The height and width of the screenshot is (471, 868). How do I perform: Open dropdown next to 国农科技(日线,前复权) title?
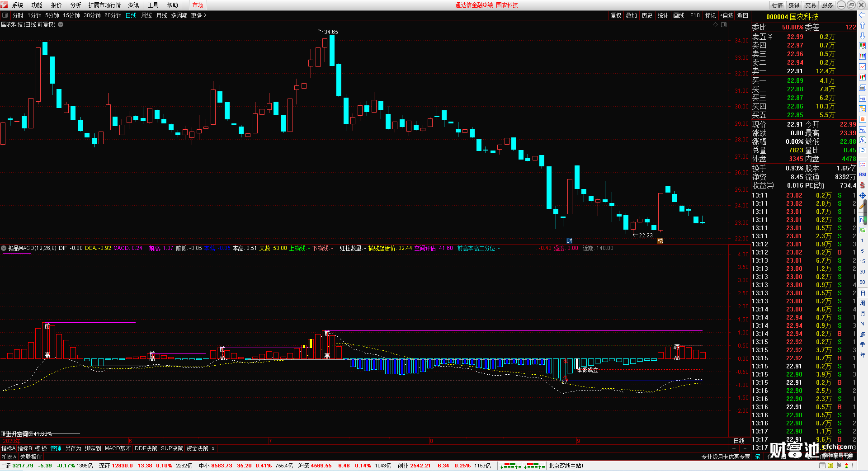(x=61, y=24)
